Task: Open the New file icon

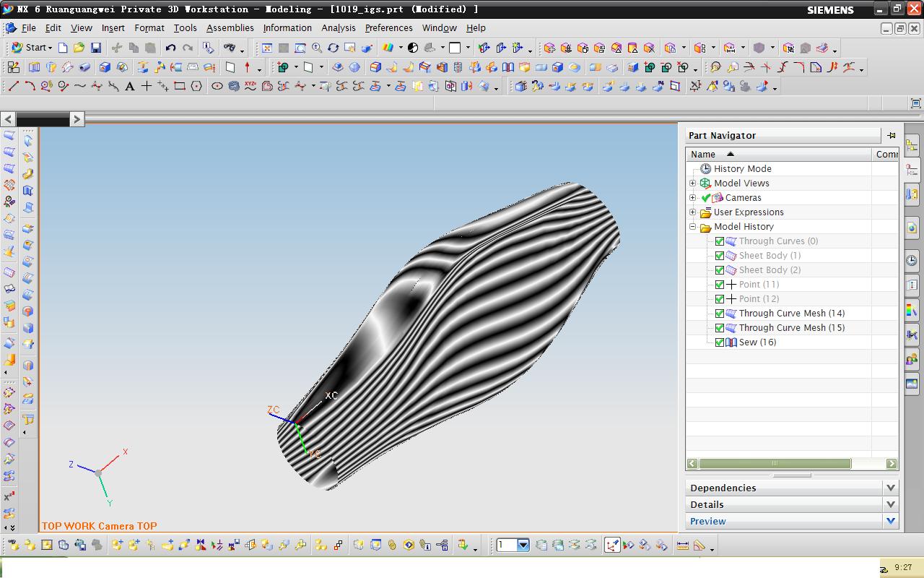Action: pyautogui.click(x=63, y=48)
